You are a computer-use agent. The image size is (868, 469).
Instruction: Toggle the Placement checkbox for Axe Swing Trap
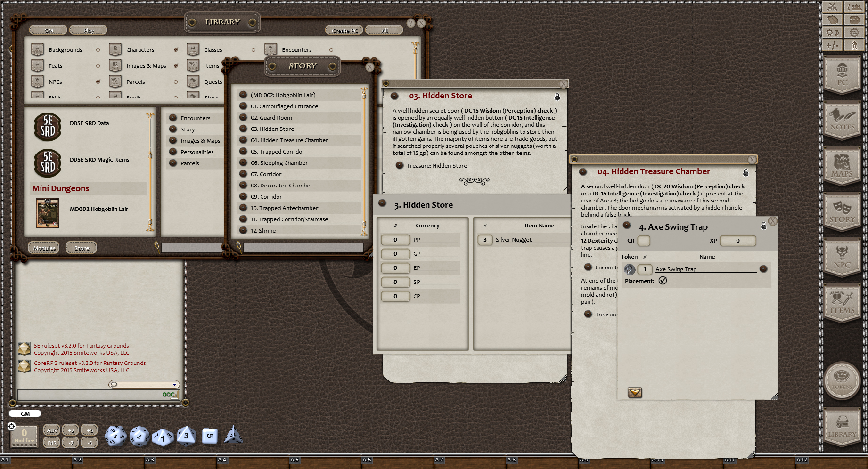(x=663, y=281)
